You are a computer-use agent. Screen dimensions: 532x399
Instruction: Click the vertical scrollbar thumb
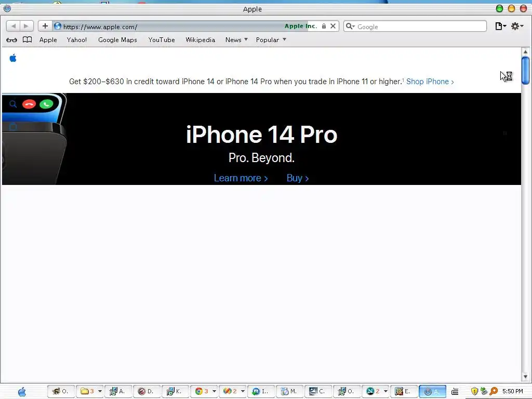[526, 71]
